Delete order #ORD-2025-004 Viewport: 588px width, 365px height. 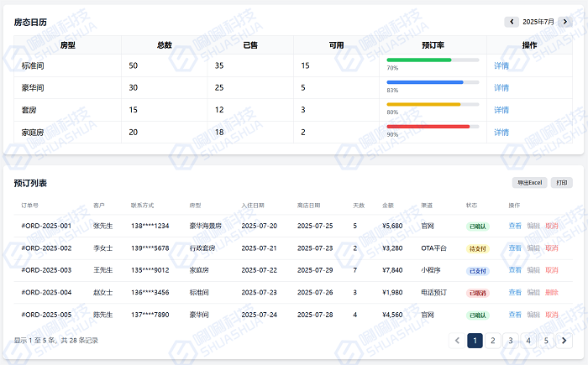tap(551, 293)
